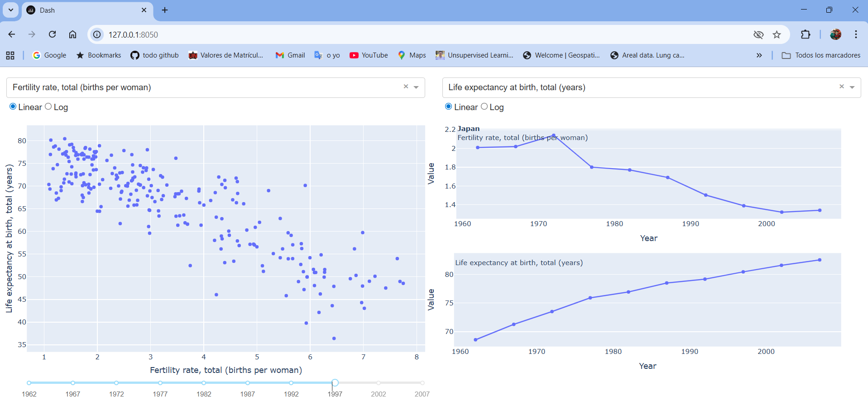Reload the Dash page
Screen dimensions: 868x416
pos(53,34)
